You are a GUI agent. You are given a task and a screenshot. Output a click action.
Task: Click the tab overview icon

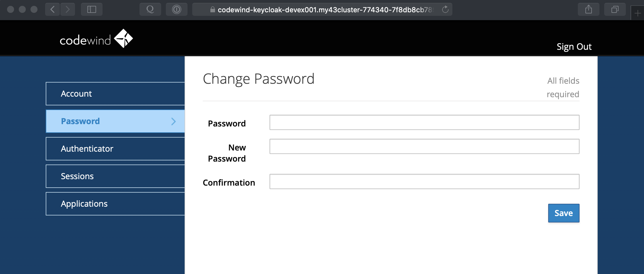[614, 9]
